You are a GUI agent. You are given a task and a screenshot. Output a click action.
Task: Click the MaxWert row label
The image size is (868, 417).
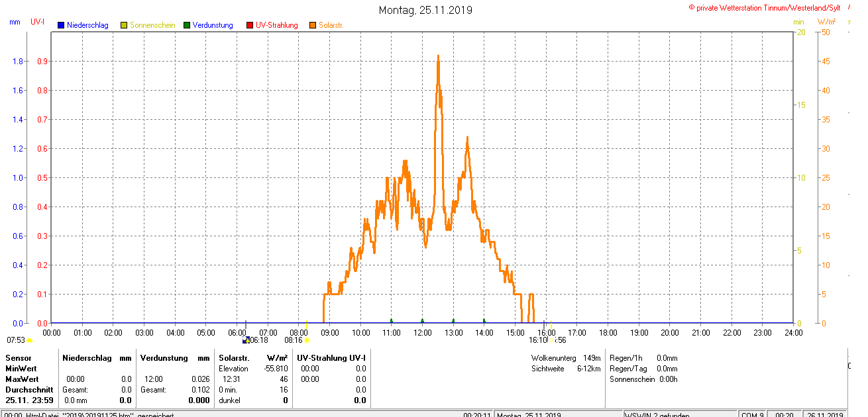pyautogui.click(x=23, y=379)
